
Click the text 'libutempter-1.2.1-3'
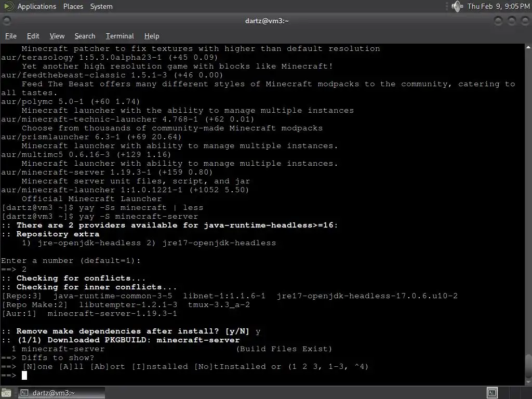[128, 304]
